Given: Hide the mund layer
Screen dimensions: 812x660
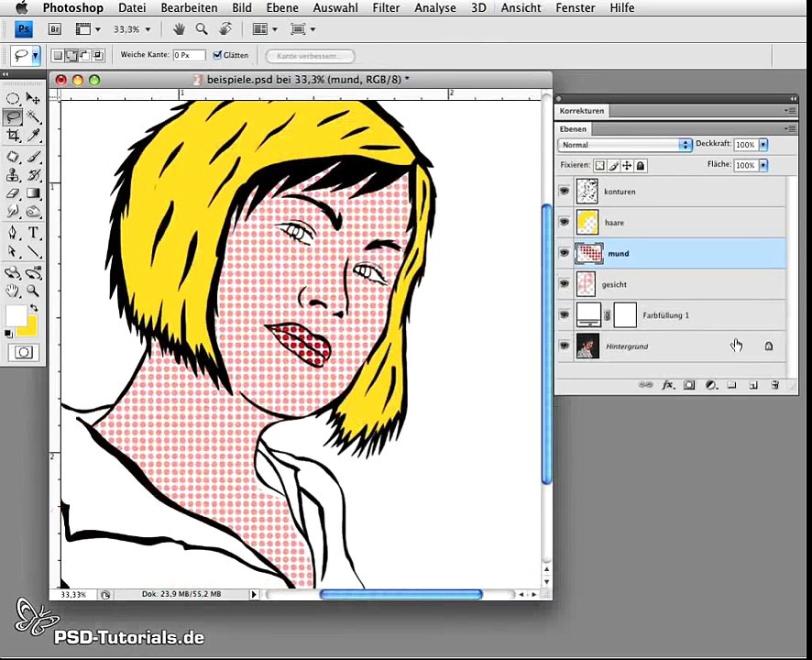Looking at the screenshot, I should coord(565,253).
